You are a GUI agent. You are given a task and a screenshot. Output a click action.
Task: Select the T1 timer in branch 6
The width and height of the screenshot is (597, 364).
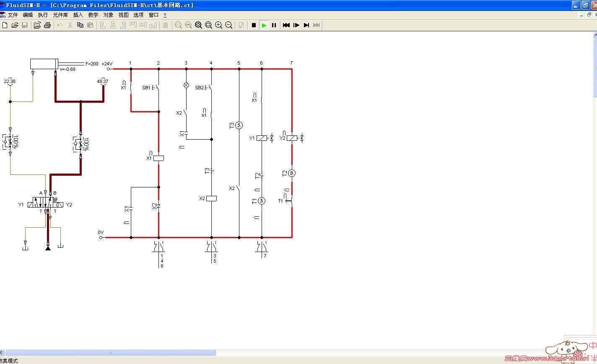coord(262,201)
